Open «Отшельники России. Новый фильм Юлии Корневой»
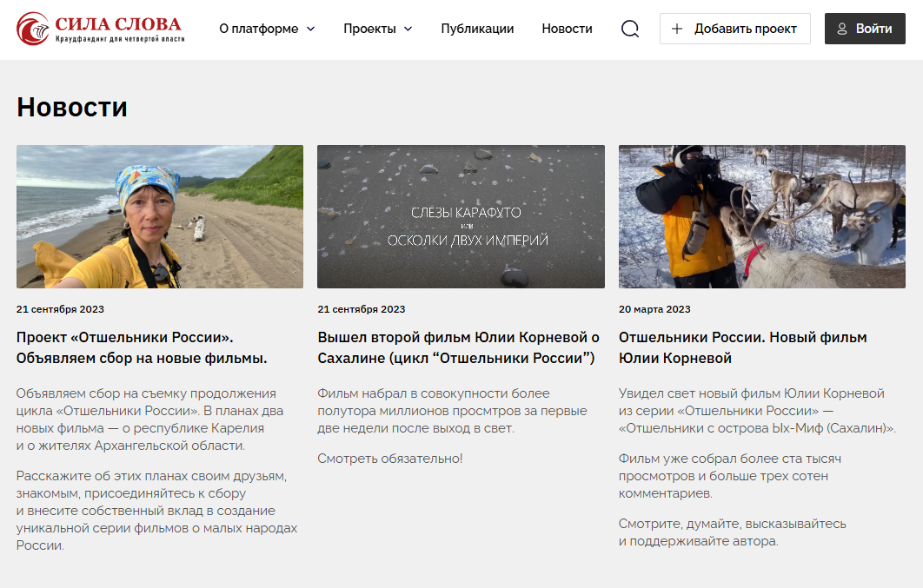The image size is (923, 588). [741, 347]
